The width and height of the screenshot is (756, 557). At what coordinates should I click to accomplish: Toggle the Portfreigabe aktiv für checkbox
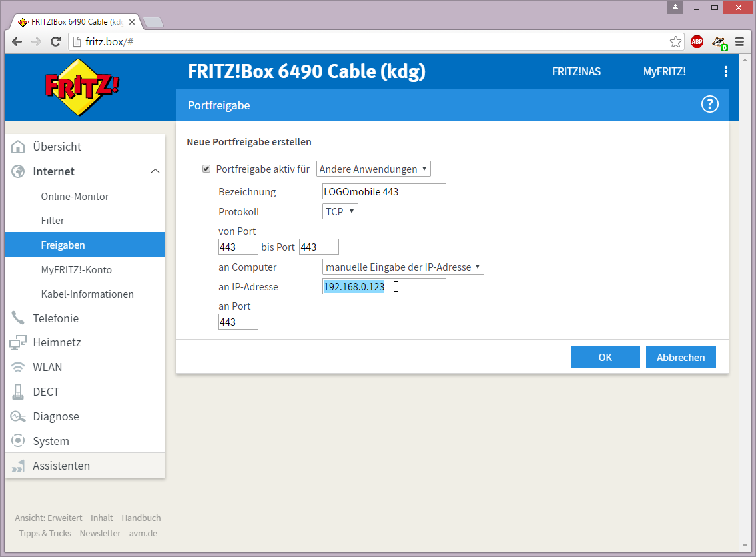click(206, 169)
